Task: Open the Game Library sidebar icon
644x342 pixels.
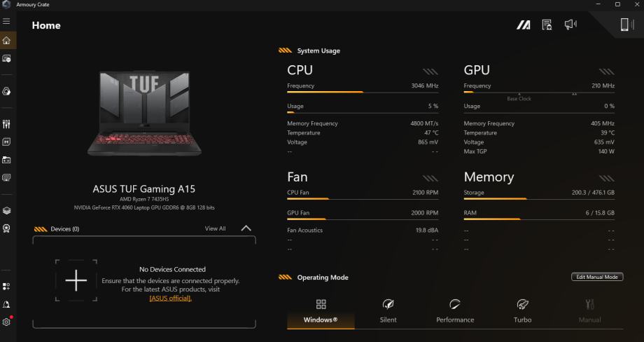Action: click(x=6, y=142)
